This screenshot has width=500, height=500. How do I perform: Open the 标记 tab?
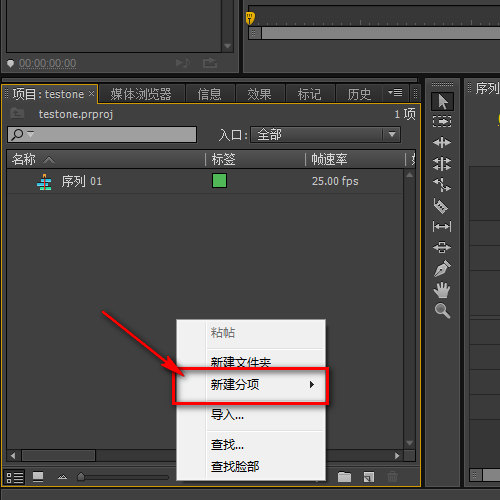[310, 94]
